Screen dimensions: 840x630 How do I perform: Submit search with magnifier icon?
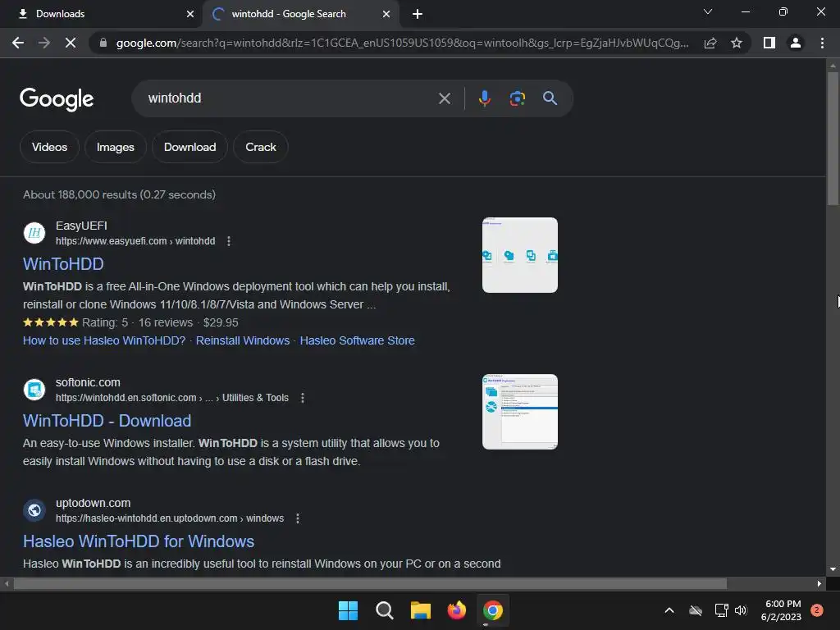click(x=550, y=98)
